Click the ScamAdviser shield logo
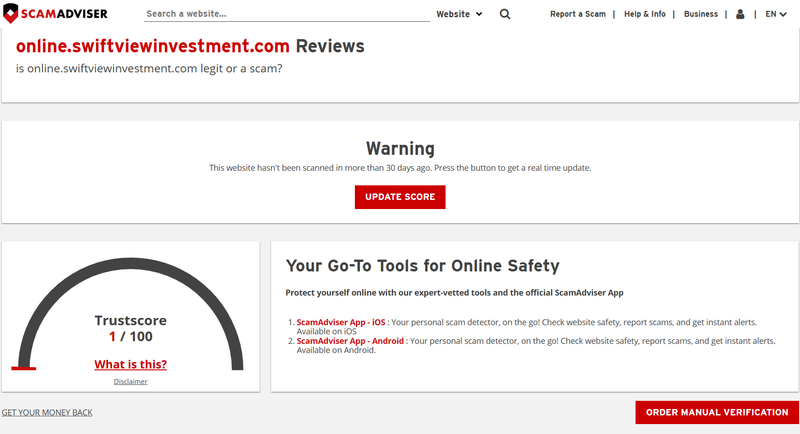Screen dimensions: 800x434 click(x=55, y=14)
